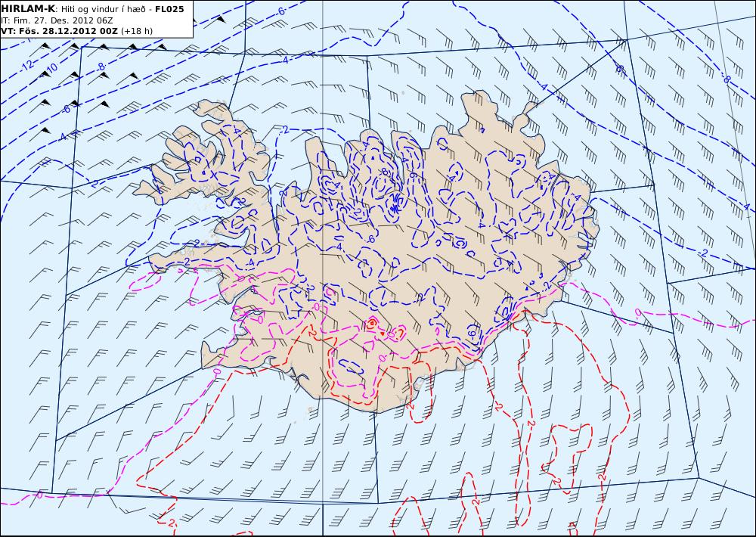Select the (+18 h) forecast offset text
Image resolution: width=756 pixels, height=537 pixels.
136,31
